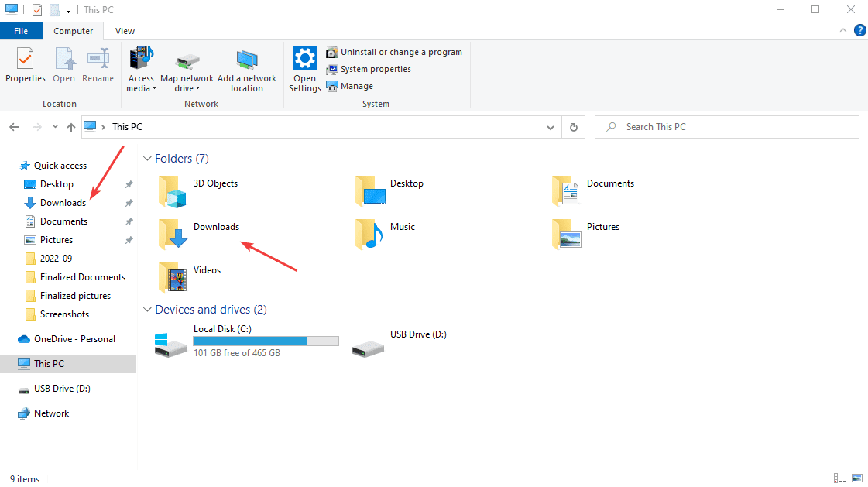The height and width of the screenshot is (487, 868).
Task: Unpin Downloads from Quick access
Action: coord(129,202)
